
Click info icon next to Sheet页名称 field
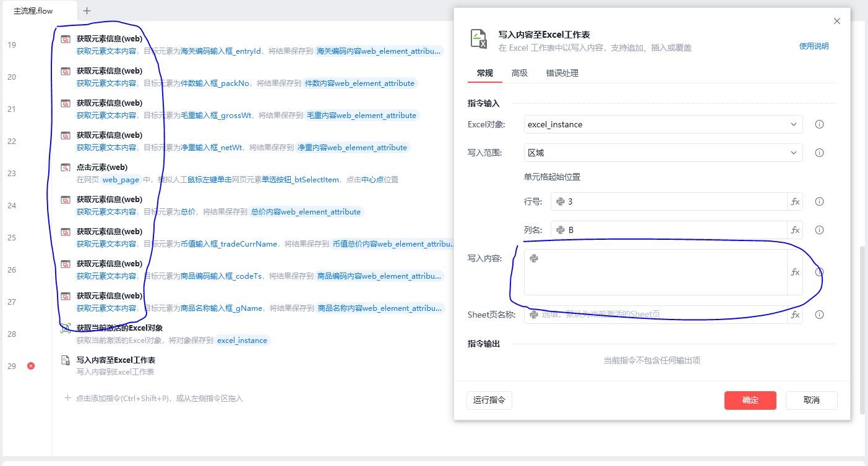(x=819, y=315)
